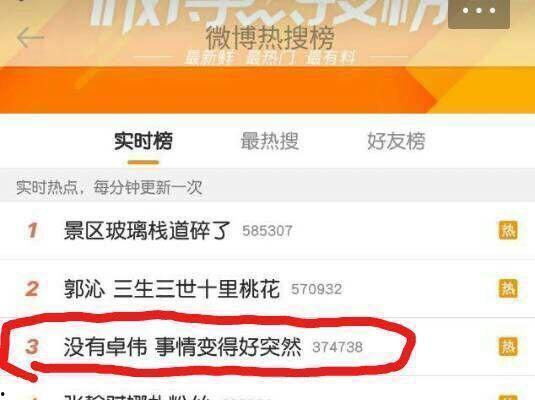Open trending topic 郭沁 三生三世十里桃花
The width and height of the screenshot is (535, 400).
(x=172, y=289)
